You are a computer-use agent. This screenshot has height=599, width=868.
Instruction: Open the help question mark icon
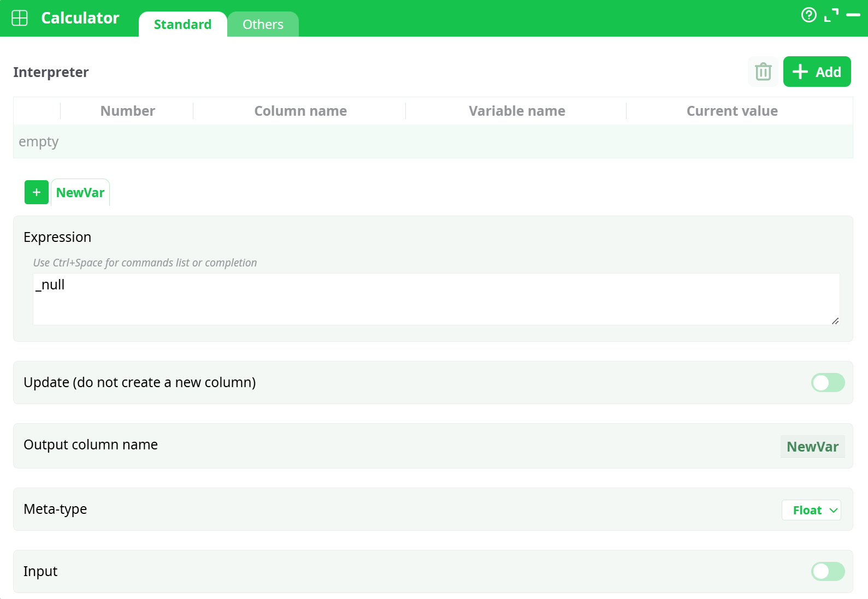(808, 15)
